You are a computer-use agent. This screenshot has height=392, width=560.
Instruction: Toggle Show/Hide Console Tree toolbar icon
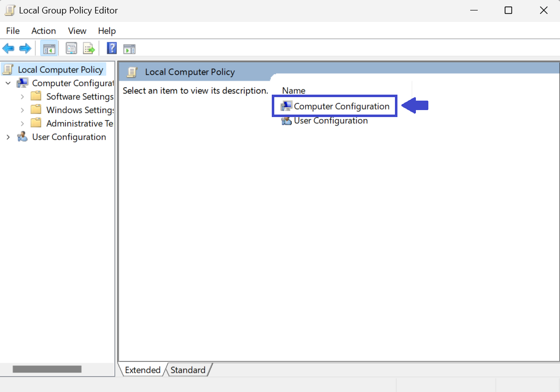coord(49,48)
